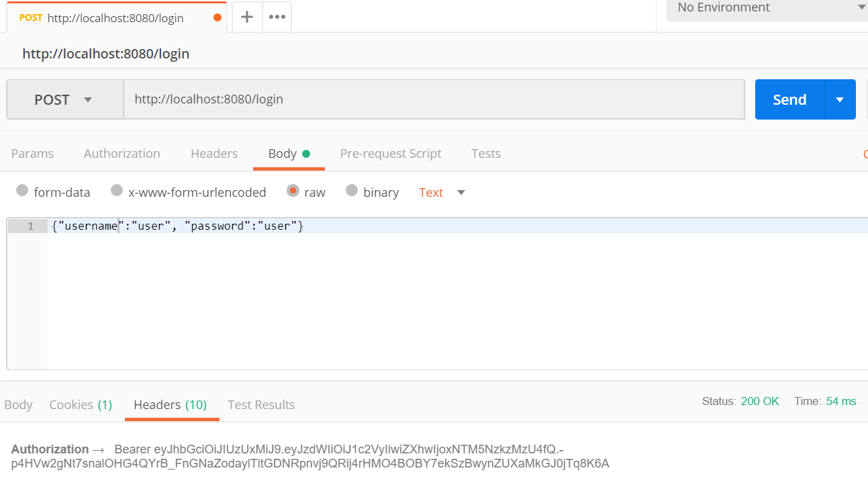Click the 200 OK status indicator
Image resolution: width=868 pixels, height=489 pixels.
click(760, 400)
